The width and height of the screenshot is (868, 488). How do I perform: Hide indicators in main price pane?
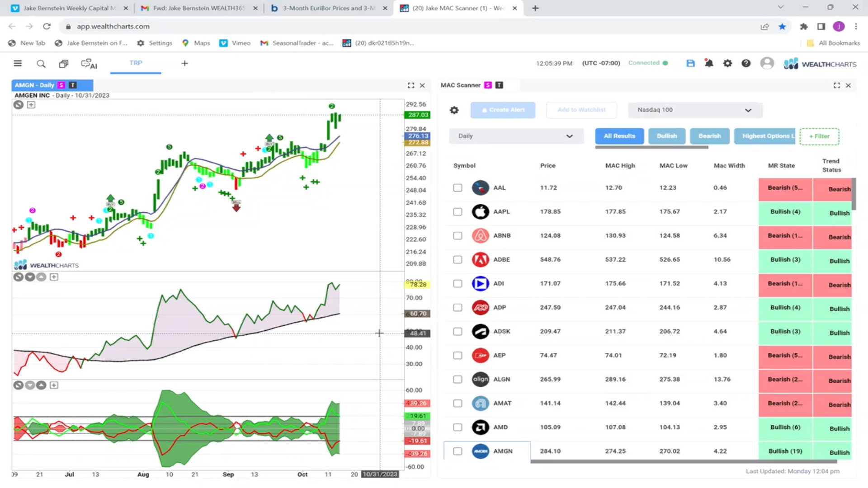tap(19, 105)
